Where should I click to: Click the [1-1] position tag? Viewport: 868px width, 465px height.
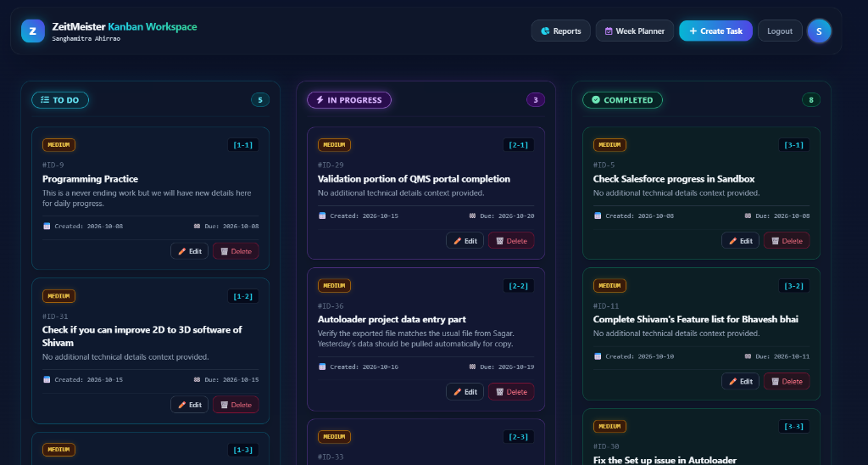[x=243, y=144]
